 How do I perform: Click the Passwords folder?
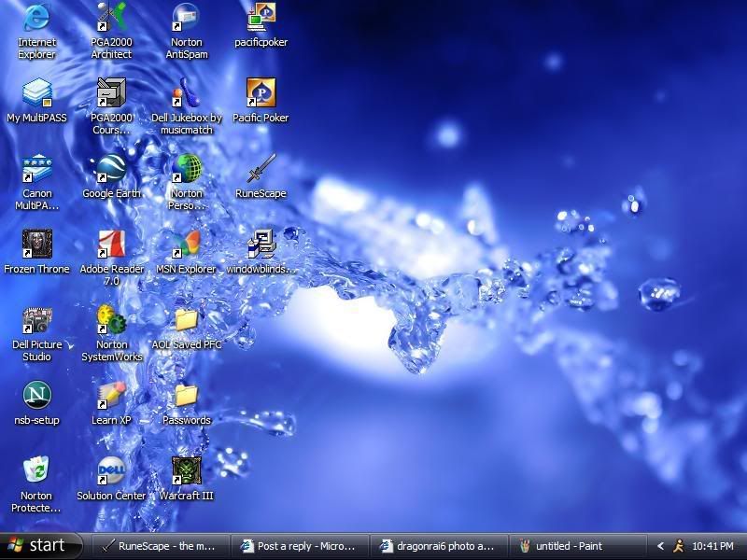point(186,397)
